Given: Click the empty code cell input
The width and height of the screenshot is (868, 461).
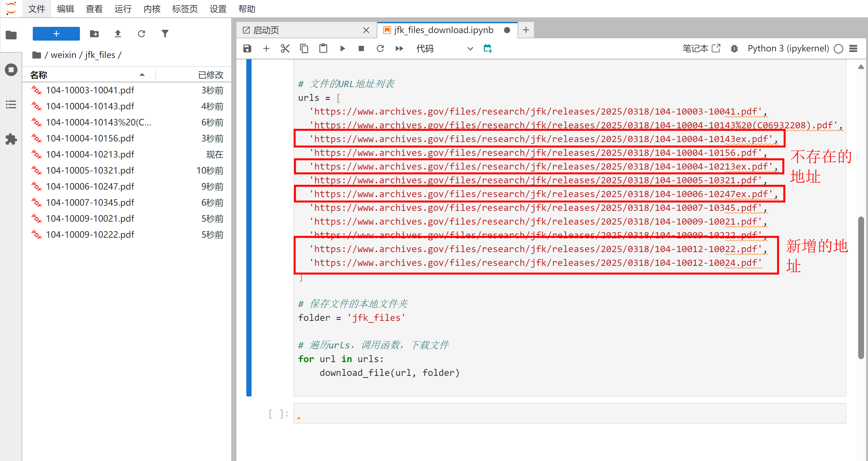Looking at the screenshot, I should (570, 413).
